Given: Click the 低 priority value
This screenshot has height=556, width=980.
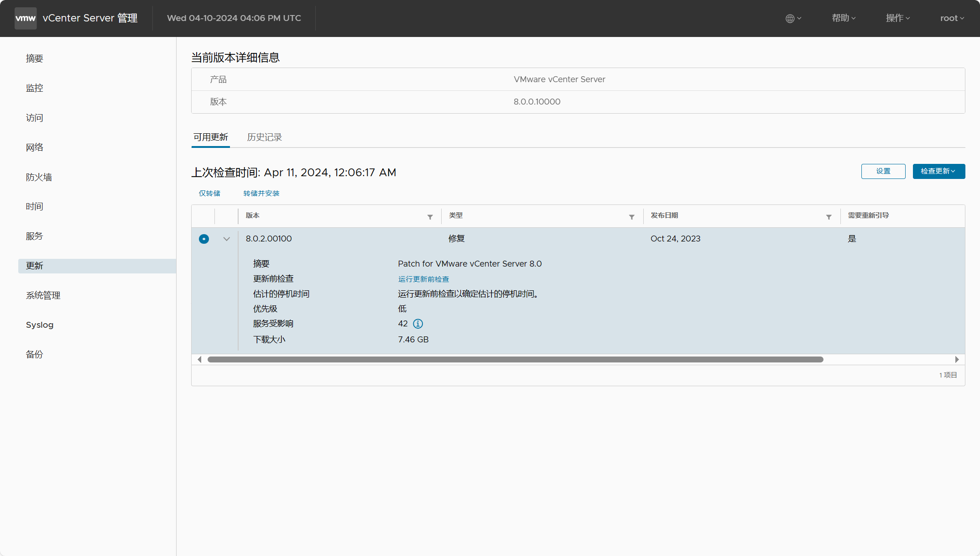Looking at the screenshot, I should (402, 309).
